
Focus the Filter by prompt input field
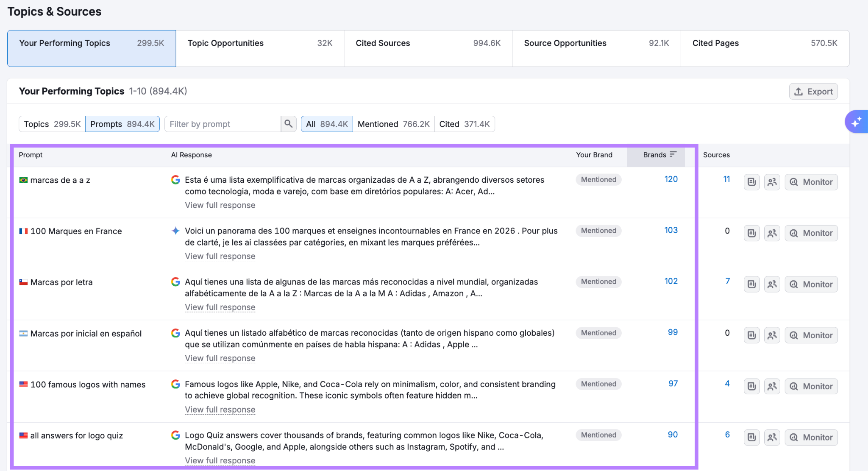tap(223, 124)
